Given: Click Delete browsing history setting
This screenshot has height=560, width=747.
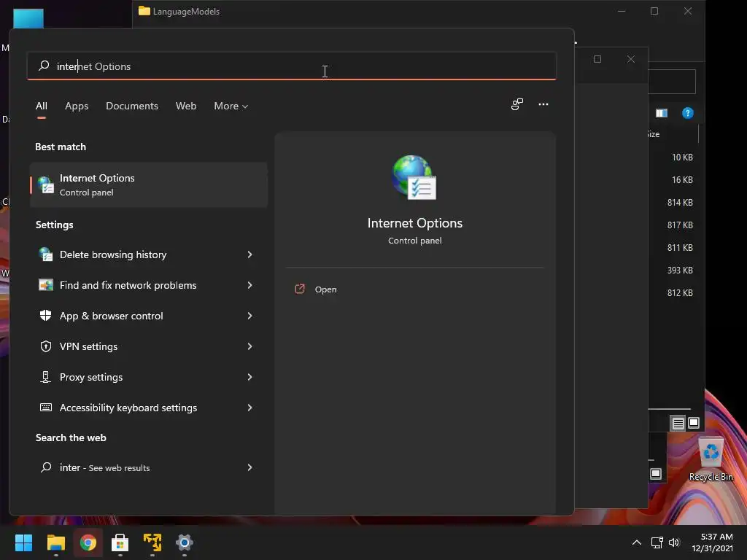Looking at the screenshot, I should [x=113, y=254].
